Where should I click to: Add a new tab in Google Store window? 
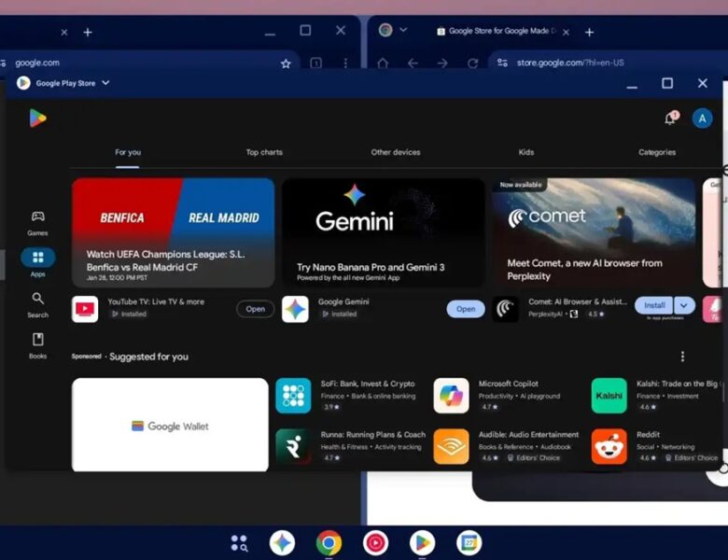(x=589, y=32)
